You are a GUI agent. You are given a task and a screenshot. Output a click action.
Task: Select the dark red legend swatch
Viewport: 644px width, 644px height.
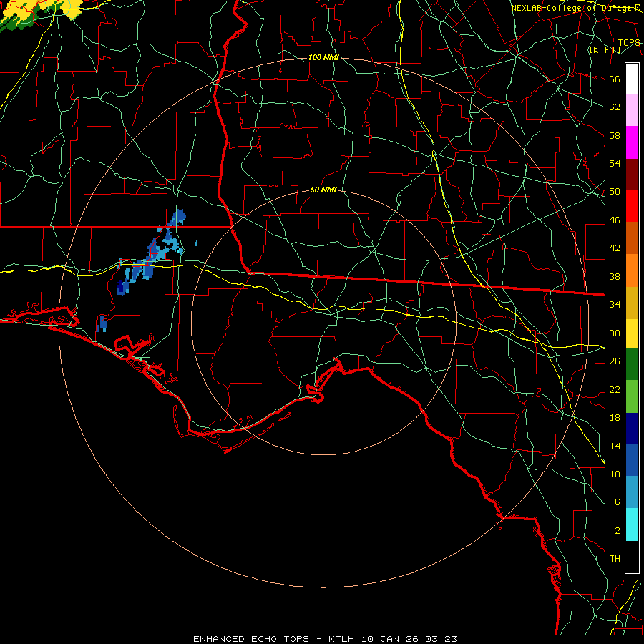(632, 175)
